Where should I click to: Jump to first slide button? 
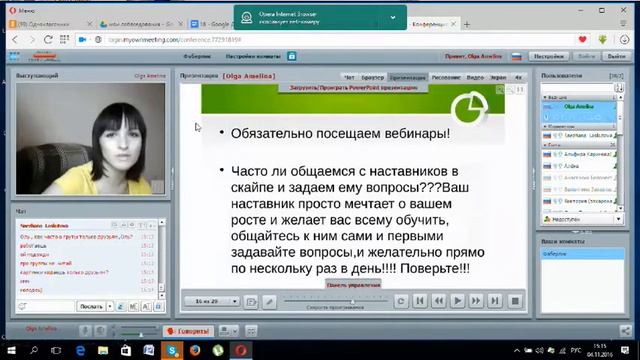pos(420,301)
